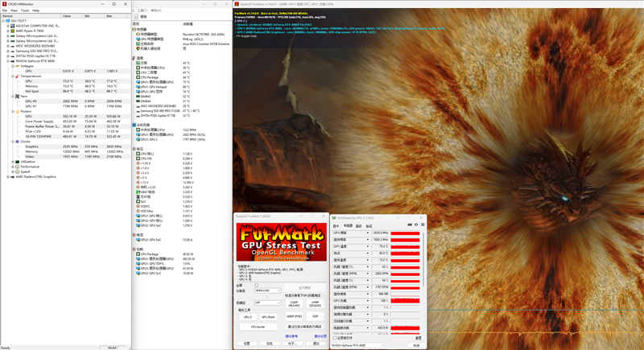Screen dimensions: 644x350
Task: Collapse the NVIDIA GeForce RTX 4090 node
Action: (8, 61)
